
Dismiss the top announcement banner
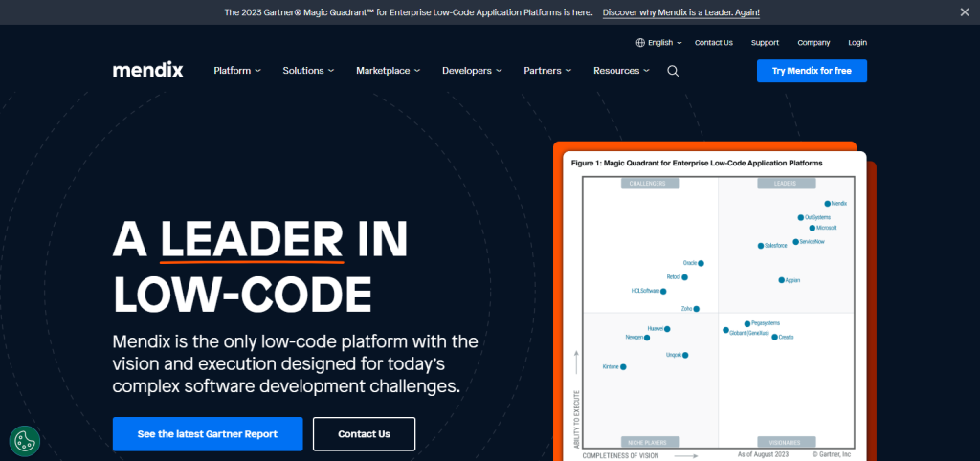coord(965,11)
